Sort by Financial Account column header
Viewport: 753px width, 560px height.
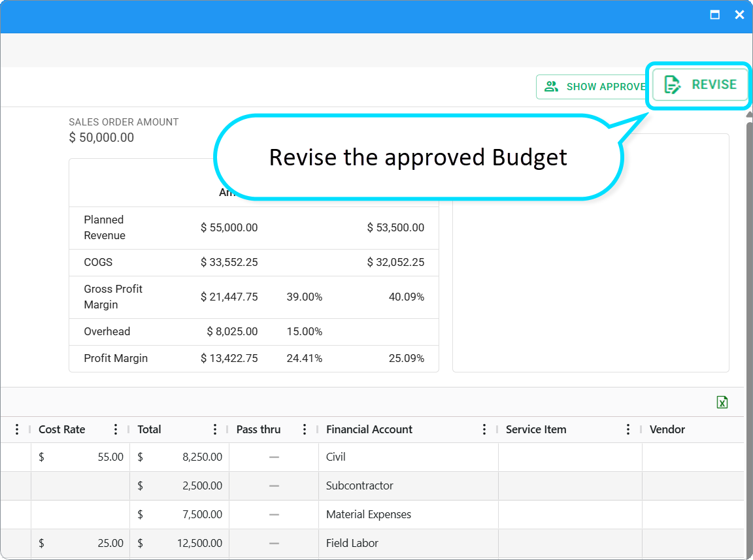369,429
